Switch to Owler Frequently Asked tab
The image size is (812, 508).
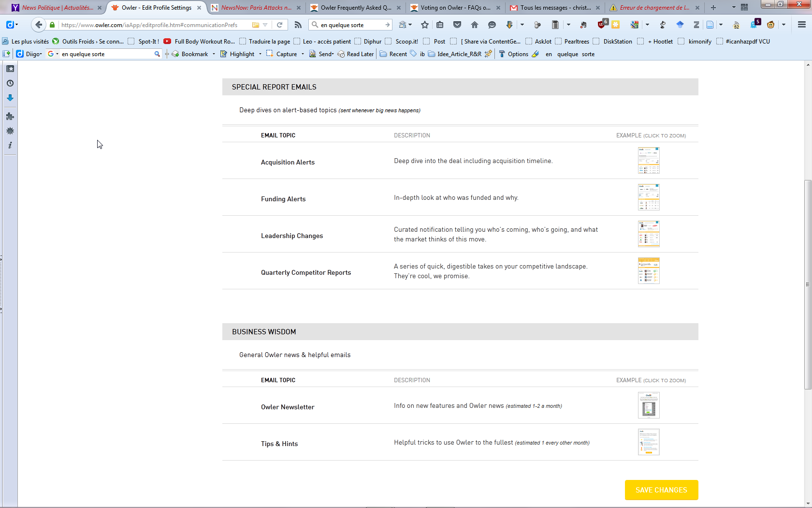point(356,8)
